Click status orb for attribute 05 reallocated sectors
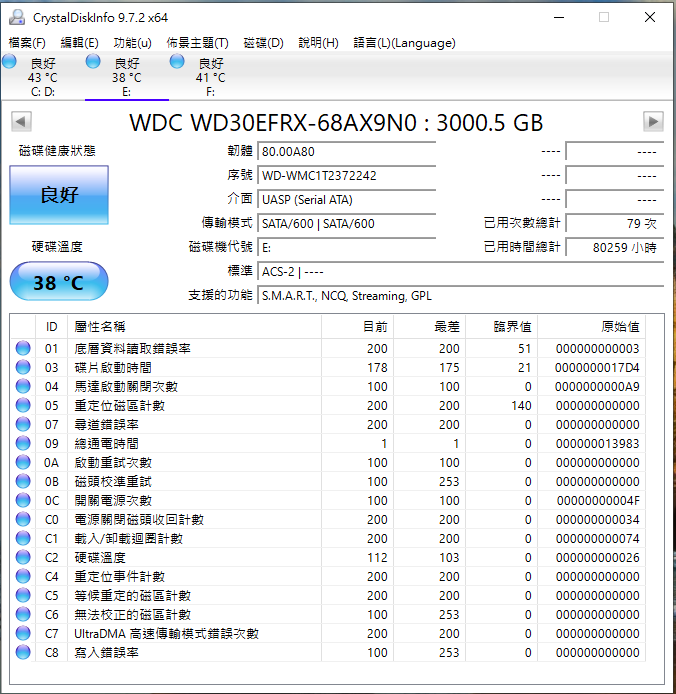The image size is (676, 694). coord(23,405)
